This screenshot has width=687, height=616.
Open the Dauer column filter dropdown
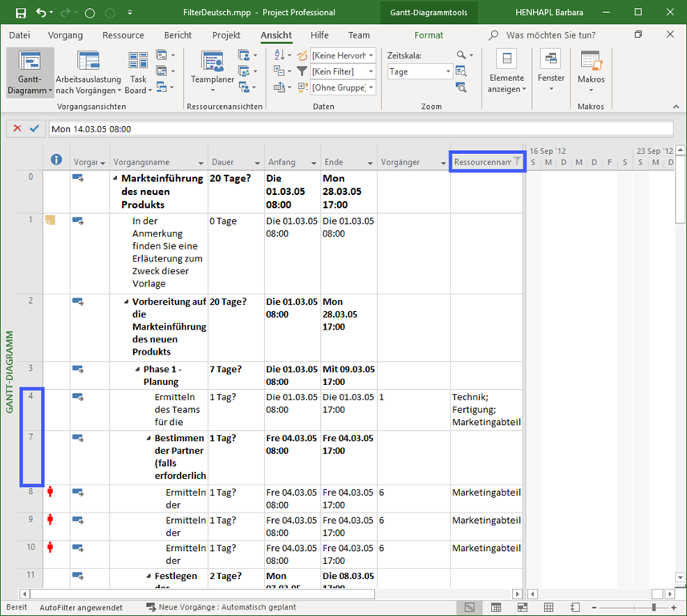coord(257,163)
